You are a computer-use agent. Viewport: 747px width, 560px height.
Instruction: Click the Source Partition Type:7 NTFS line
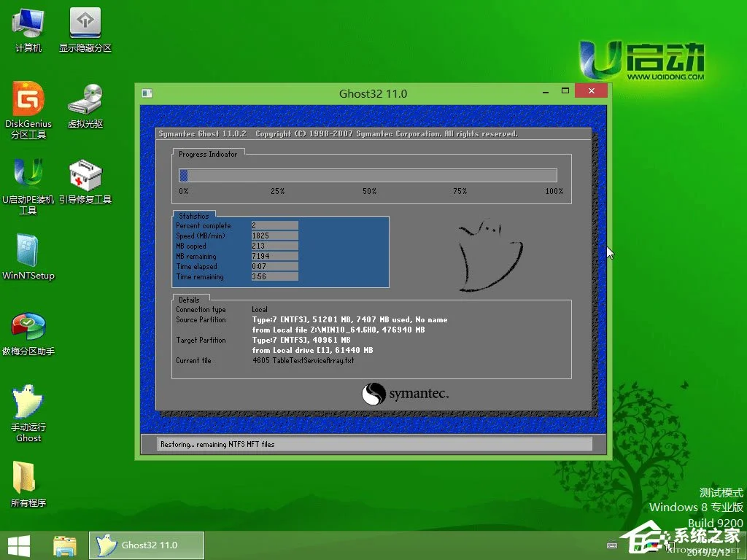[x=349, y=319]
